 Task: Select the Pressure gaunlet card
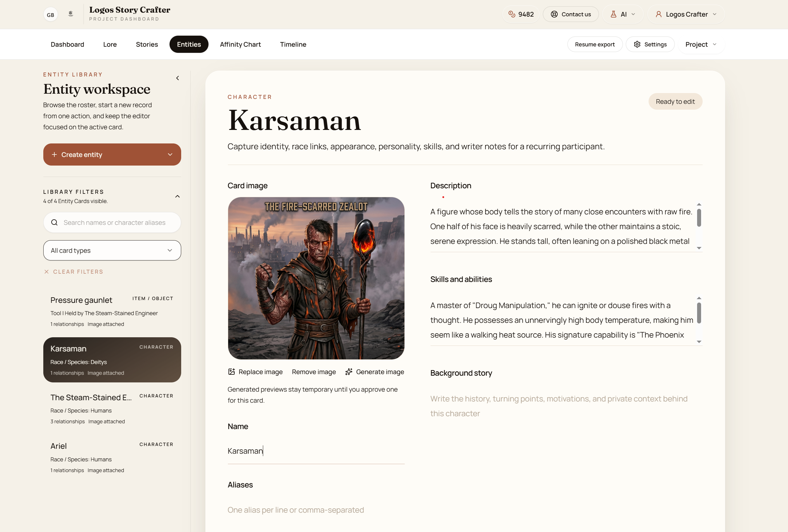(x=112, y=311)
